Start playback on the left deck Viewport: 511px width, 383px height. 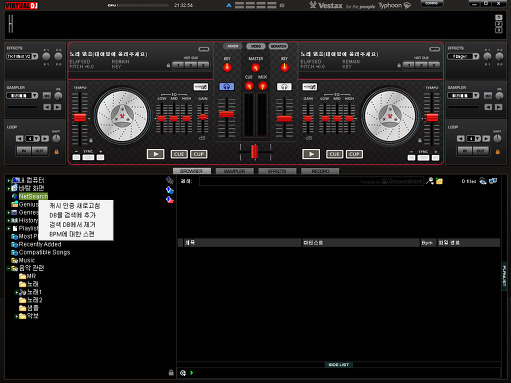click(155, 154)
